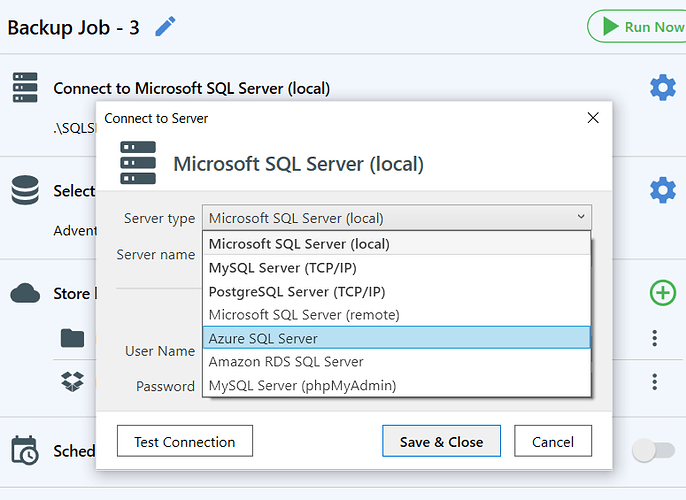Screen dimensions: 686x500
Task: Click the Dropbox destination icon
Action: click(72, 381)
